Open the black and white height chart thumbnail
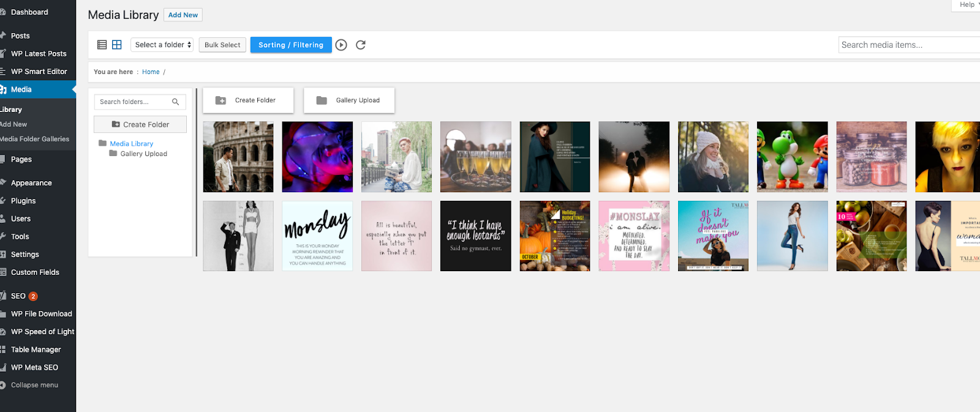The width and height of the screenshot is (980, 412). [238, 236]
